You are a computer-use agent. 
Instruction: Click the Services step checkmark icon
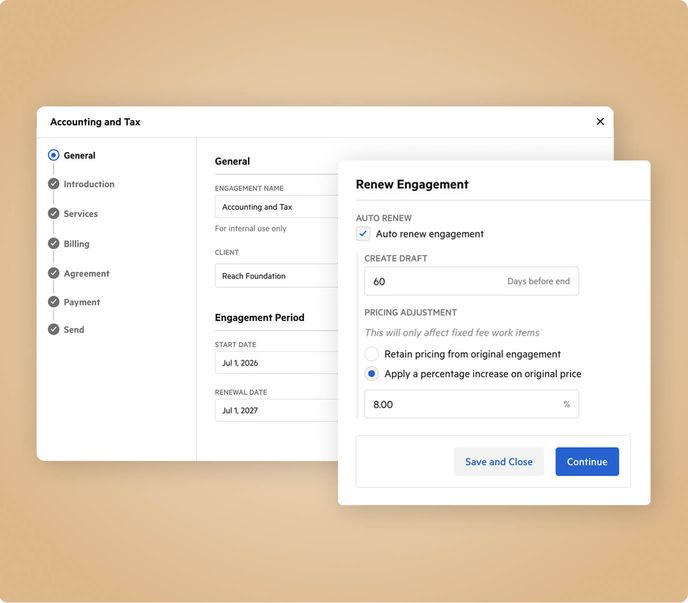(x=54, y=213)
